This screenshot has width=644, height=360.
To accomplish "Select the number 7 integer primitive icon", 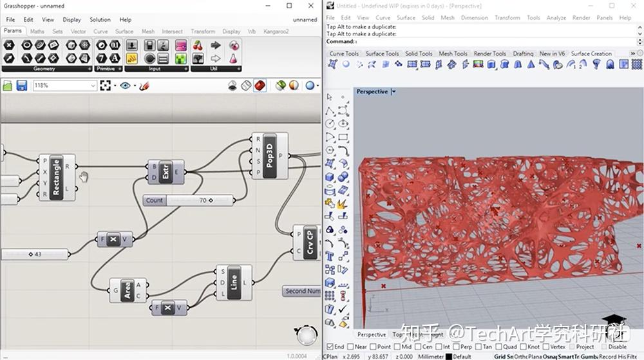I will 102,59.
